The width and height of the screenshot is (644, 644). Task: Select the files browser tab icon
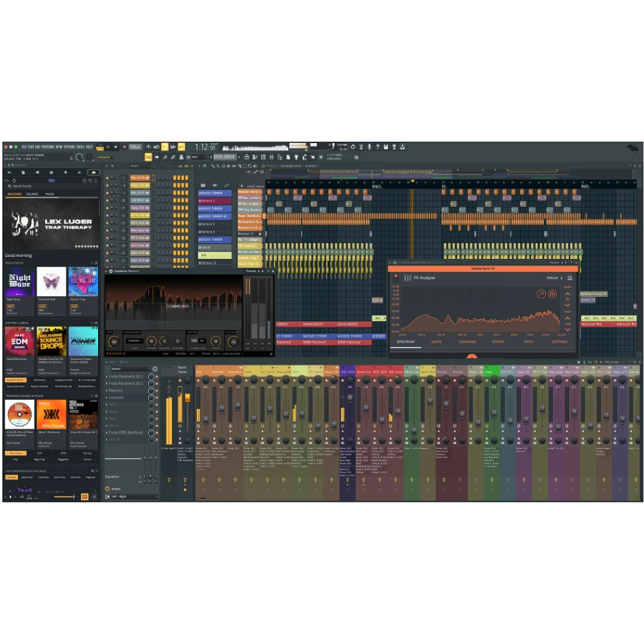pyautogui.click(x=23, y=172)
